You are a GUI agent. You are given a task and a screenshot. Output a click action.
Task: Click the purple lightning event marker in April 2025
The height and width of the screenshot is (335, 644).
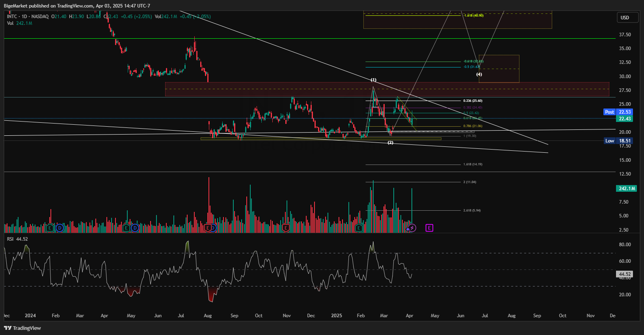pyautogui.click(x=412, y=228)
